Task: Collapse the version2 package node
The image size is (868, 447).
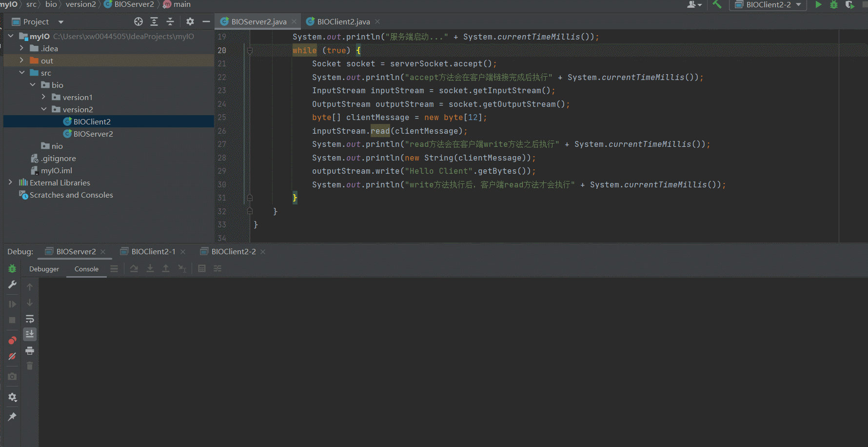Action: pos(44,109)
